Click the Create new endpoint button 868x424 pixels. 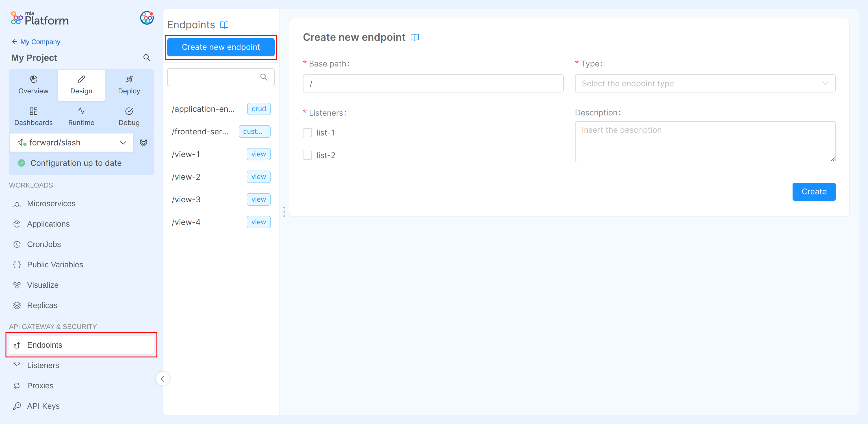(x=221, y=47)
